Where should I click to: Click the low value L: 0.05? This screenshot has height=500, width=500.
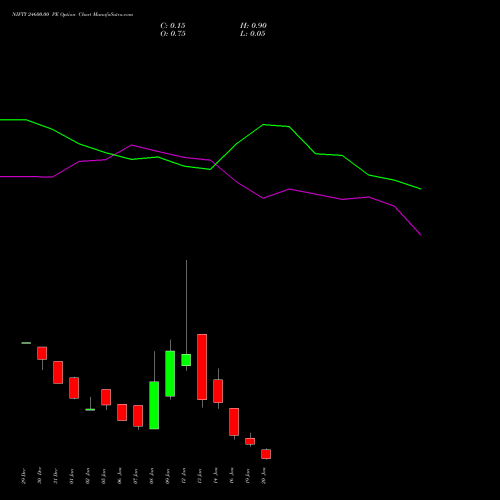252,34
